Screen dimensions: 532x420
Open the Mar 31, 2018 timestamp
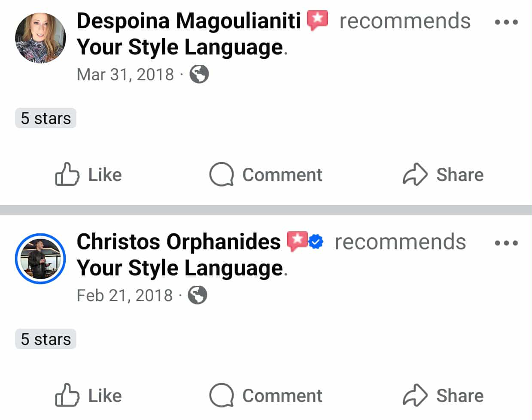coord(125,75)
